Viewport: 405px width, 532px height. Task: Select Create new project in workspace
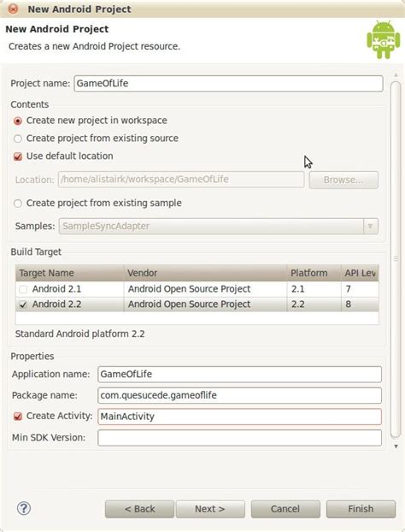coord(18,121)
